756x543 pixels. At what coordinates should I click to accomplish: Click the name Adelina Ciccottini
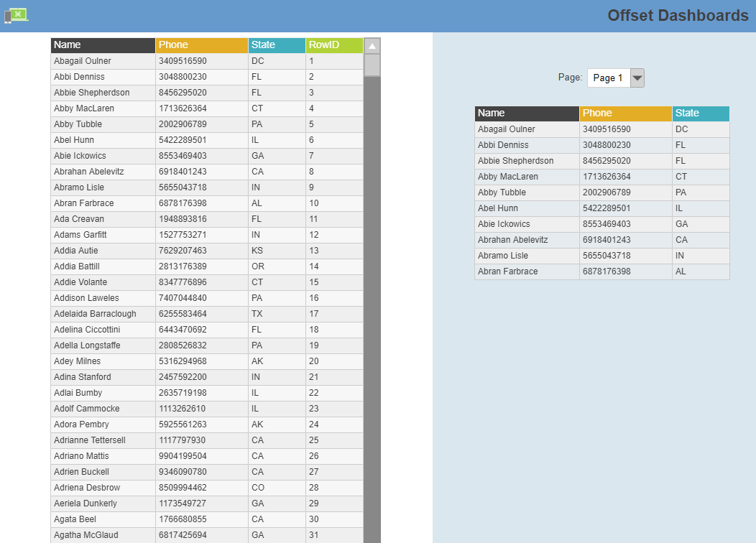[x=87, y=330]
